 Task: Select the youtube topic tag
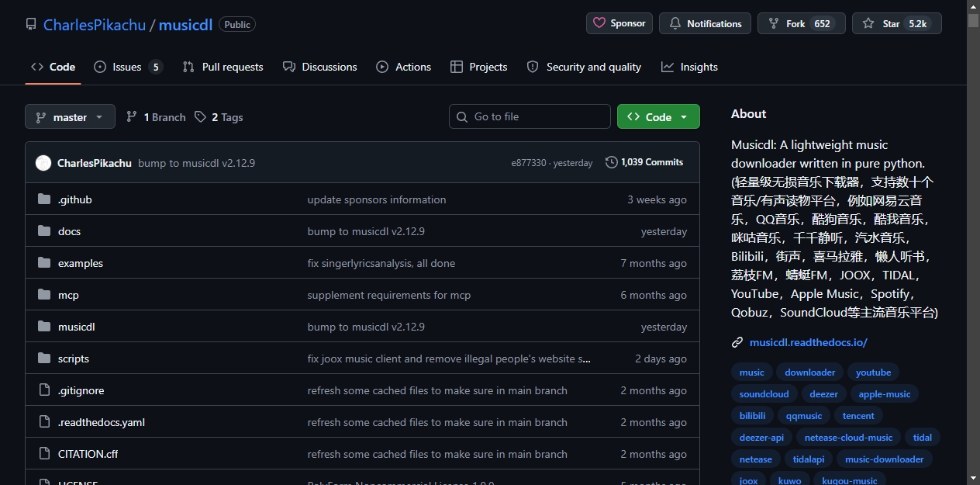pyautogui.click(x=873, y=372)
